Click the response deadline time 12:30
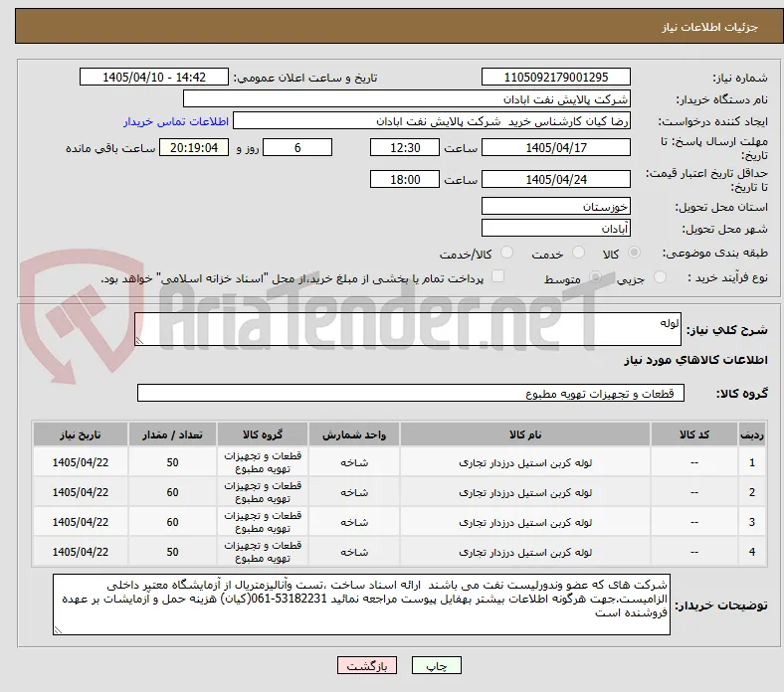The height and width of the screenshot is (692, 784). pyautogui.click(x=405, y=148)
